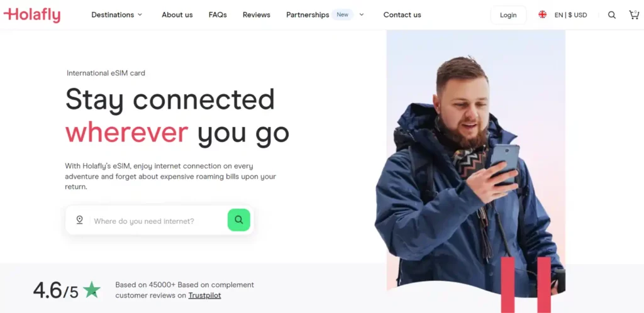Go to the FAQs menu item
Viewport: 644px width, 313px height.
coord(218,14)
